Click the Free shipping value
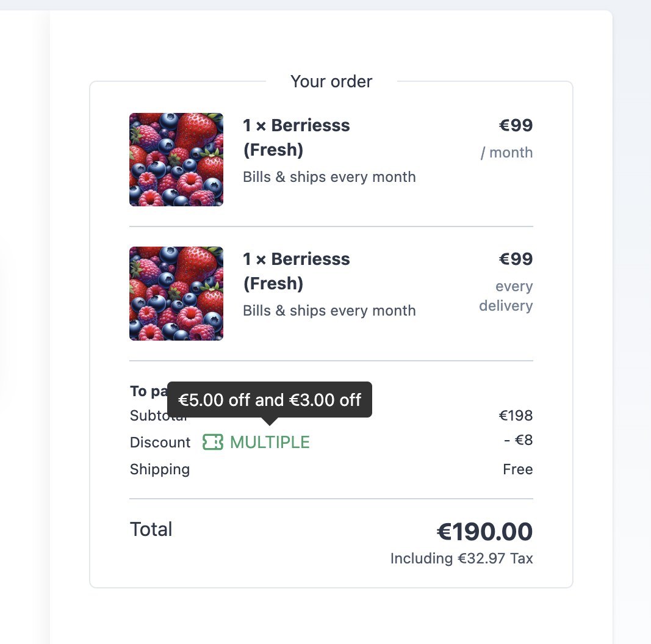This screenshot has width=651, height=644. pos(518,469)
